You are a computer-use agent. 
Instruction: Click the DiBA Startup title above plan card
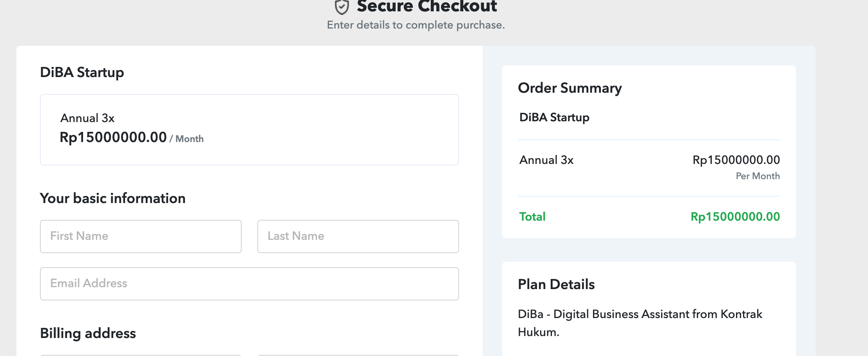tap(82, 72)
